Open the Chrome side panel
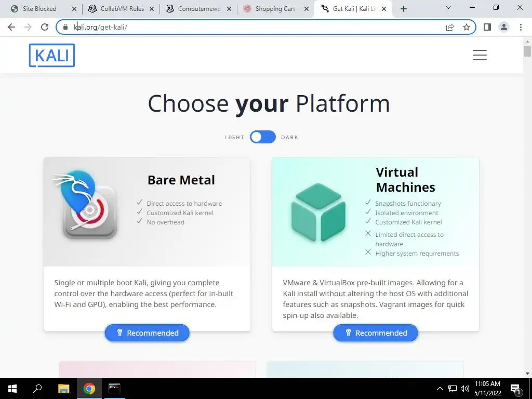 pyautogui.click(x=487, y=27)
